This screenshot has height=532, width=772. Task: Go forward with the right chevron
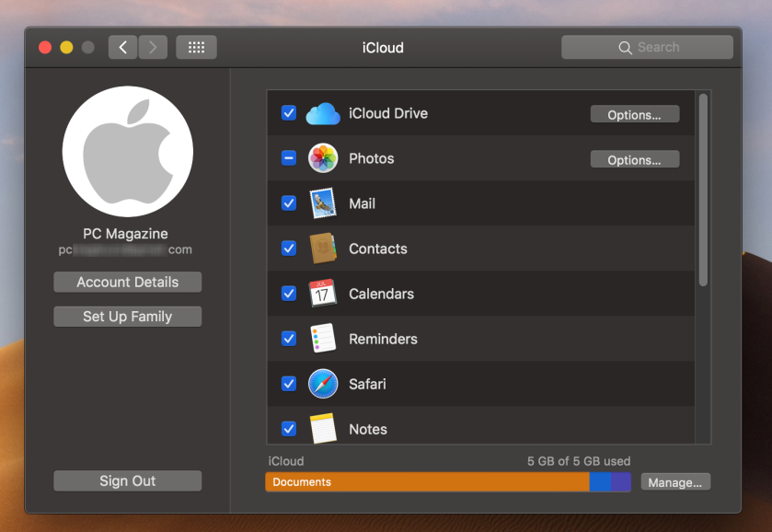click(153, 47)
